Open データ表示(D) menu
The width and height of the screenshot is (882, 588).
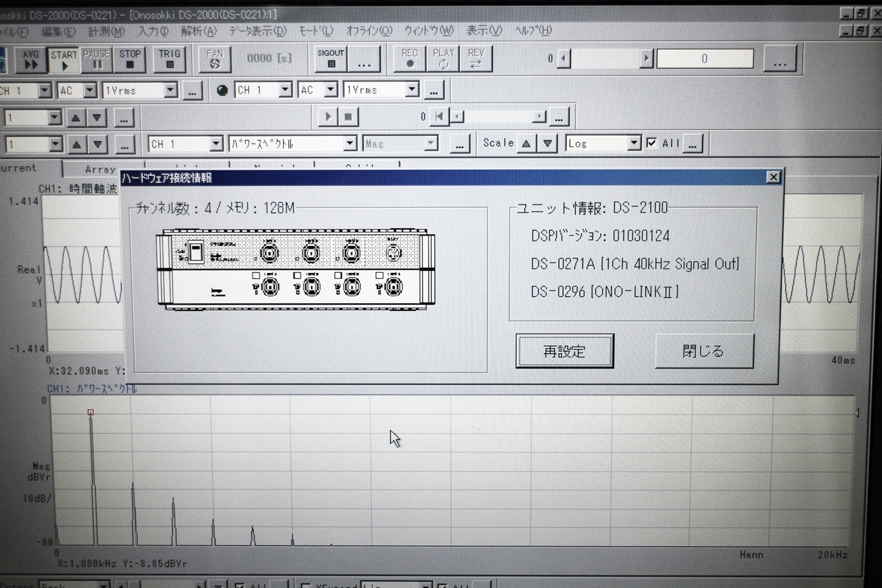(x=258, y=31)
